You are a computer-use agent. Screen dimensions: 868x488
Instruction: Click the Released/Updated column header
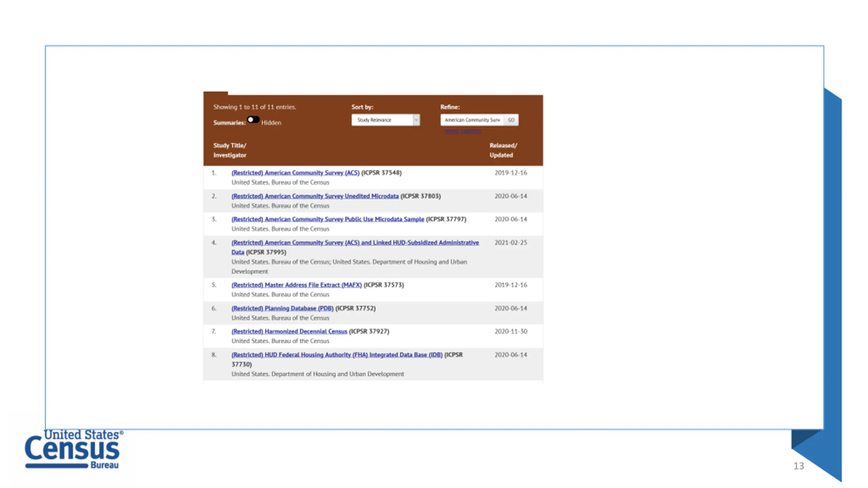503,150
